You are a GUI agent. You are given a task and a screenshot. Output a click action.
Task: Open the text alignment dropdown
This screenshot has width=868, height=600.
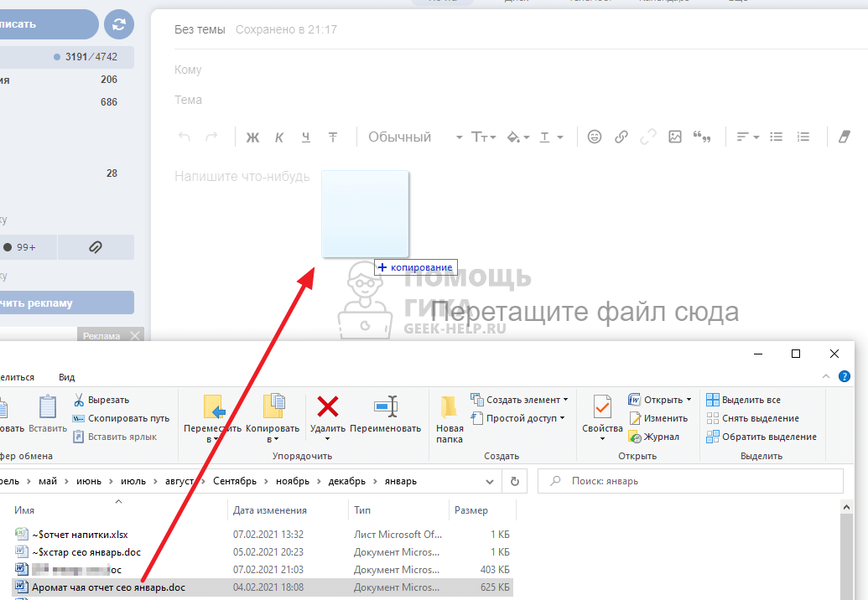pyautogui.click(x=747, y=137)
